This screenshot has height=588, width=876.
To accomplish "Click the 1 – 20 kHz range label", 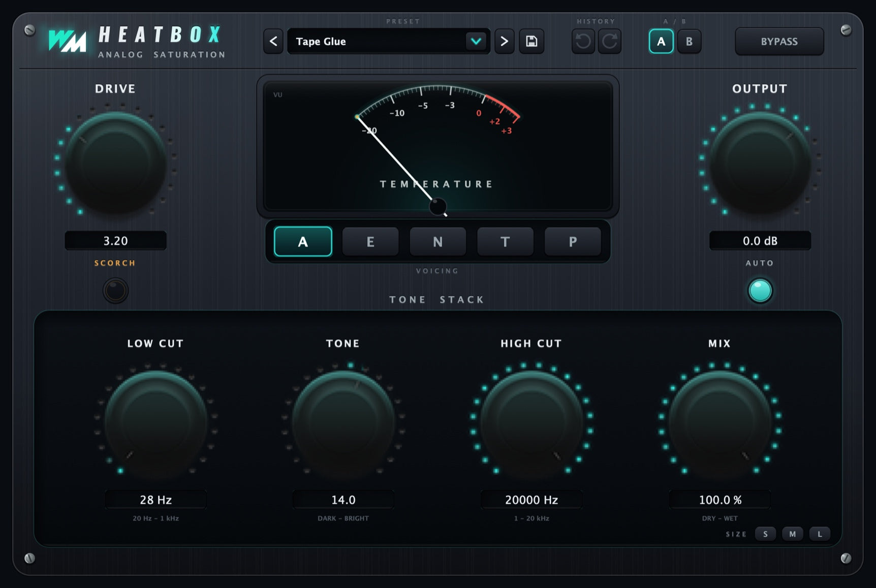I will [x=531, y=518].
